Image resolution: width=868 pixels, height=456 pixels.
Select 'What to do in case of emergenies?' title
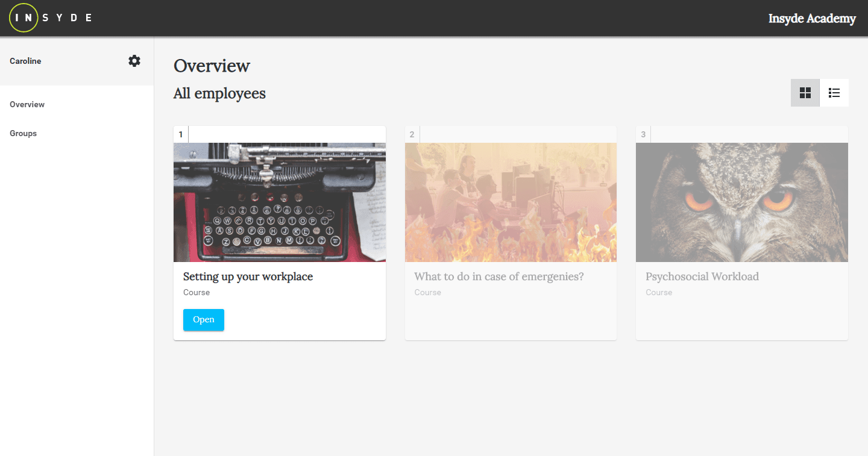click(498, 276)
